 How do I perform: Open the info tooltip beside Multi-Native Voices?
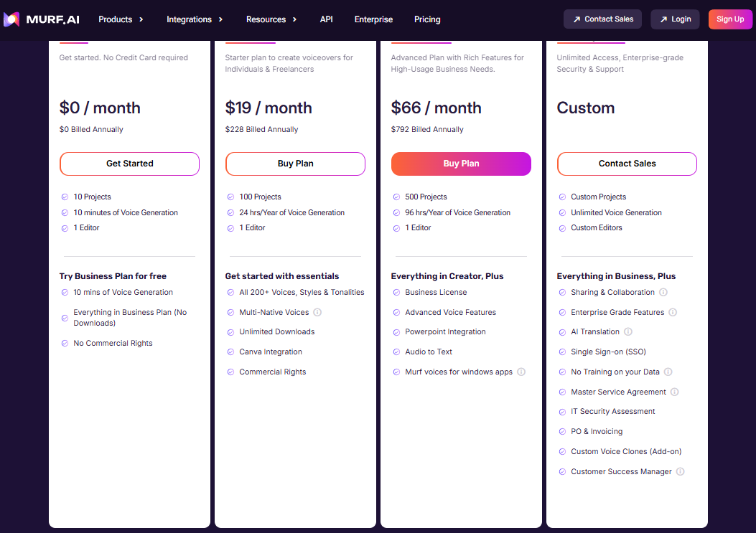(x=317, y=312)
